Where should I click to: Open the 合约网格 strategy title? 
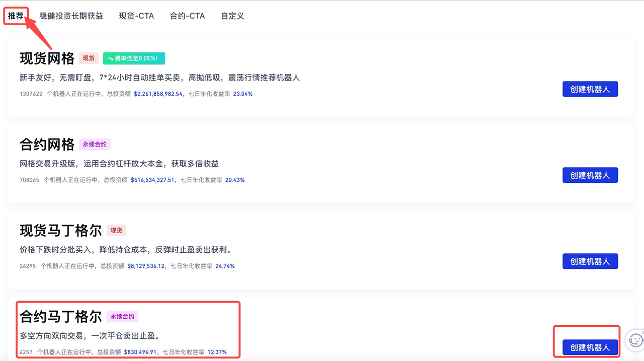tap(47, 145)
